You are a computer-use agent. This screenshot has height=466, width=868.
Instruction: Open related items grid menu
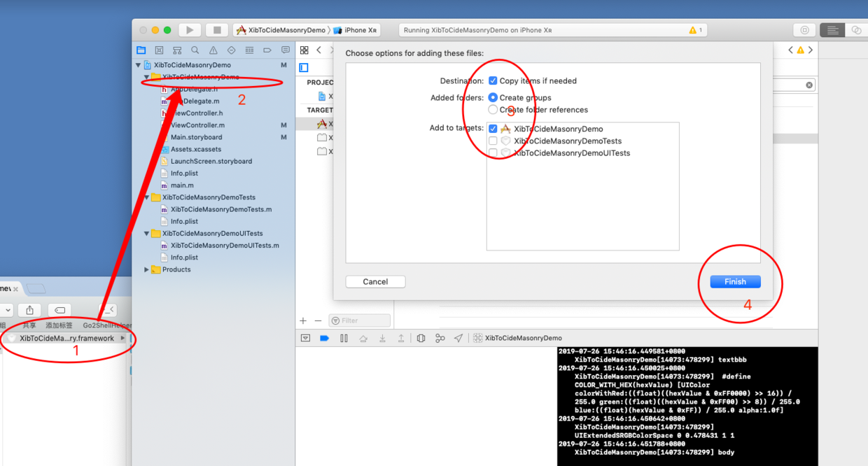304,50
